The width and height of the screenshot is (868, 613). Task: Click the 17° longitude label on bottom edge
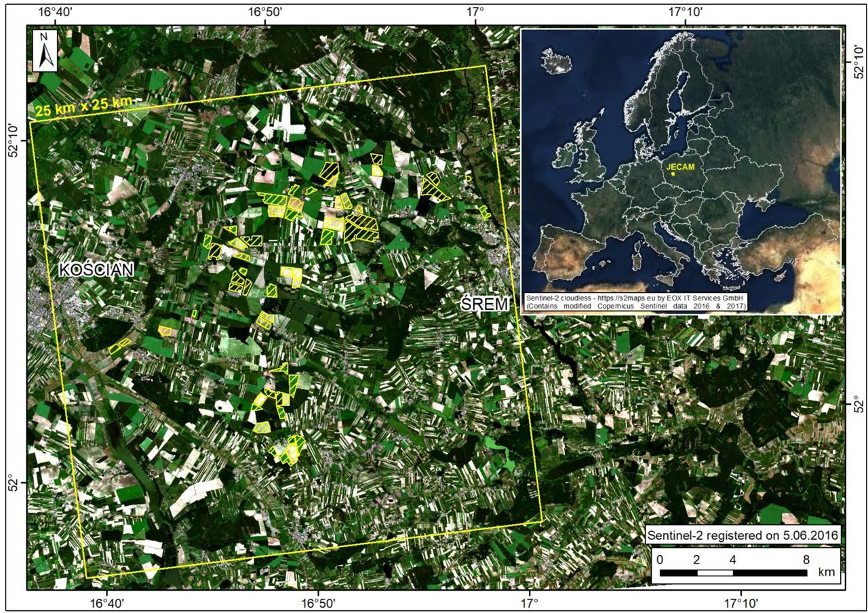(x=529, y=601)
